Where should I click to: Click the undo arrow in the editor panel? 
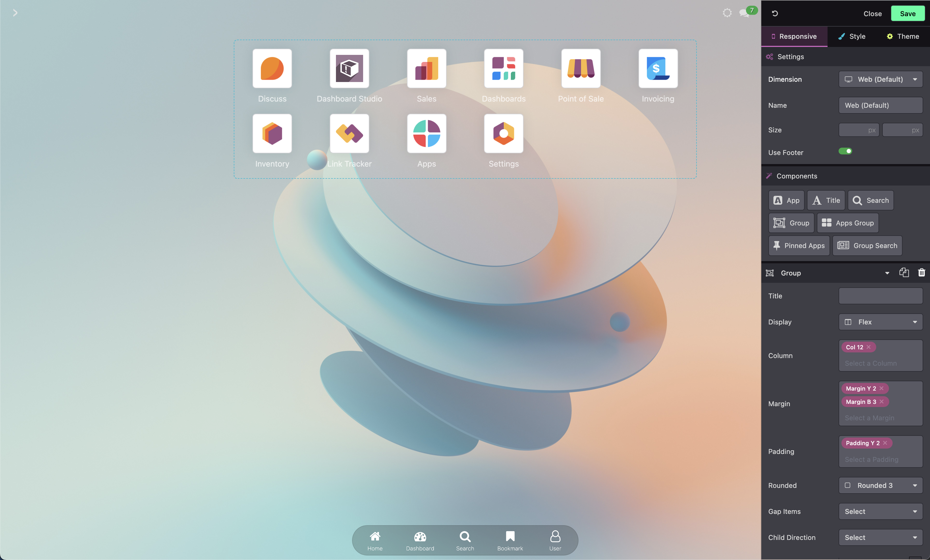point(775,14)
